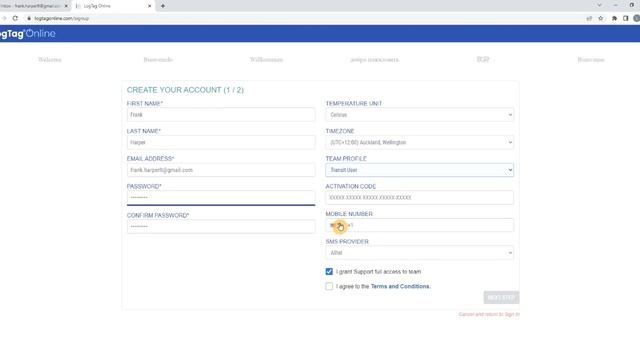Viewport: 640px width, 360px height.
Task: Click the Last Name input field
Action: point(221,142)
